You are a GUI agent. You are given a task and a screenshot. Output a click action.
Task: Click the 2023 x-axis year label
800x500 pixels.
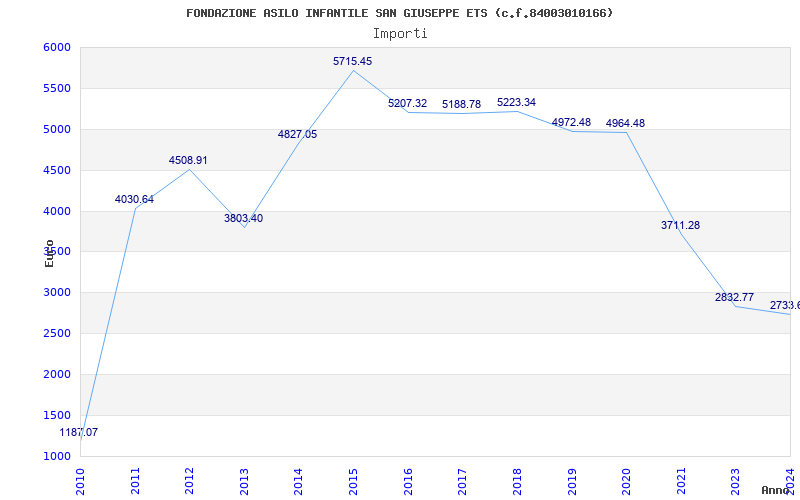click(735, 482)
